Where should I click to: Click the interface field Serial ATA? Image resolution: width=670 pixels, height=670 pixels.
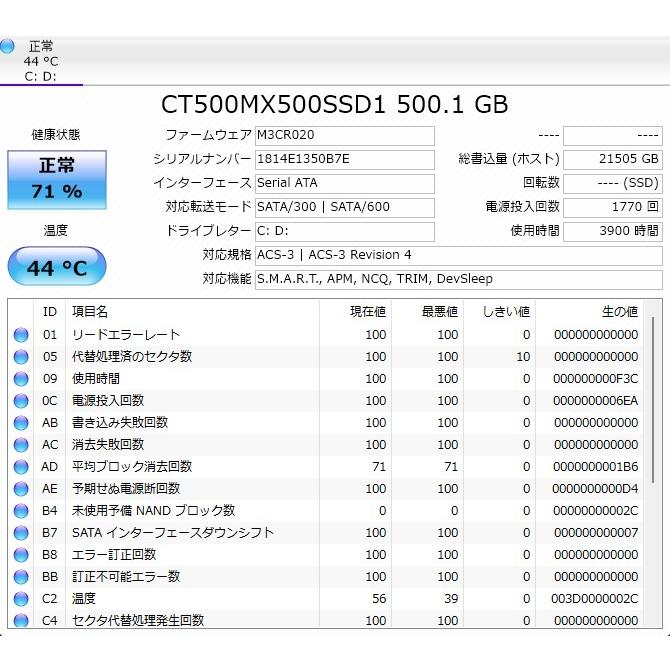tap(345, 183)
